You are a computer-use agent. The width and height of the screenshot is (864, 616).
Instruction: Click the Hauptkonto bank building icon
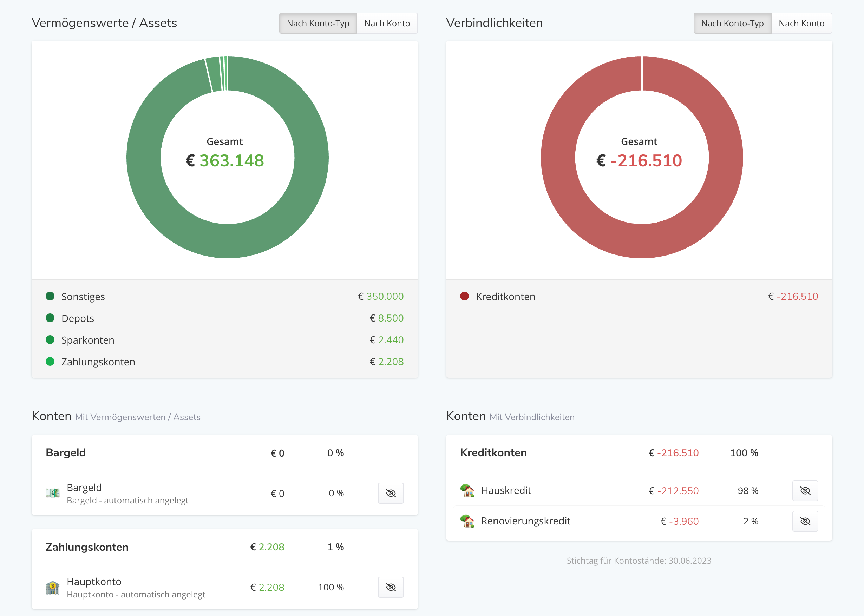coord(53,588)
